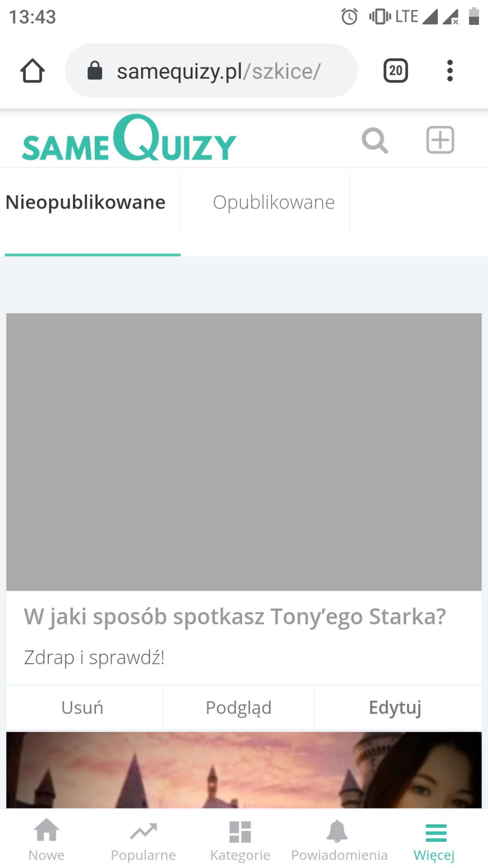This screenshot has width=488, height=868.
Task: Click the castle sunset quiz thumbnail
Action: (x=244, y=770)
